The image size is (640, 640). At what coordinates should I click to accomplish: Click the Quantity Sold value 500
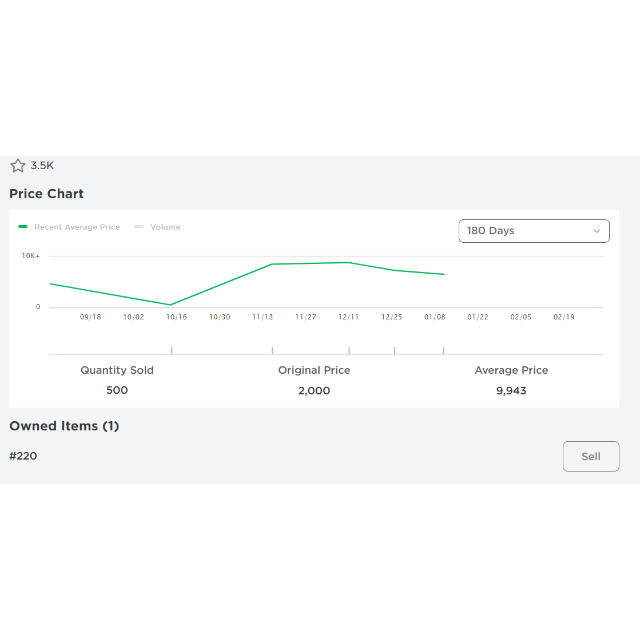[x=117, y=390]
